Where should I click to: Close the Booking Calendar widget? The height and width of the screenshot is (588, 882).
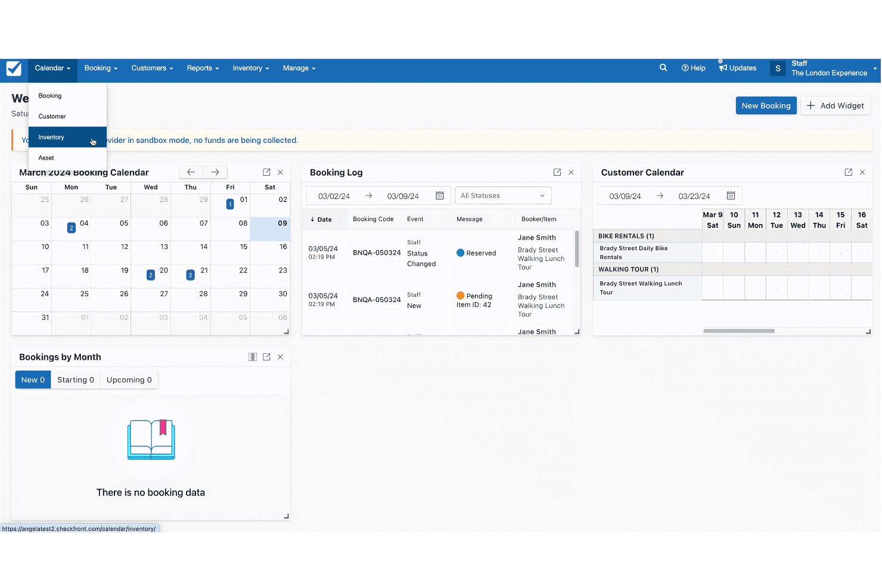[281, 172]
